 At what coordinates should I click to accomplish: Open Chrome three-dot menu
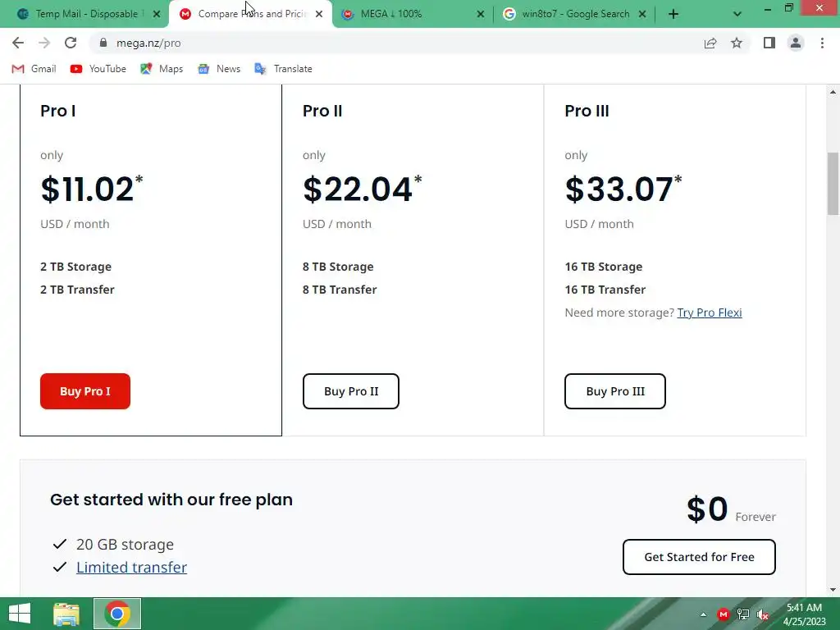coord(822,43)
